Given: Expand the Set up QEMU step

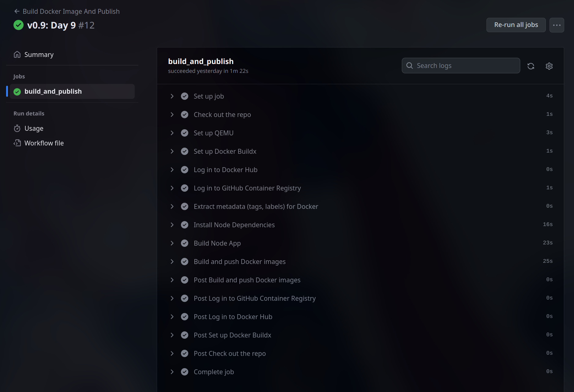Looking at the screenshot, I should [172, 133].
